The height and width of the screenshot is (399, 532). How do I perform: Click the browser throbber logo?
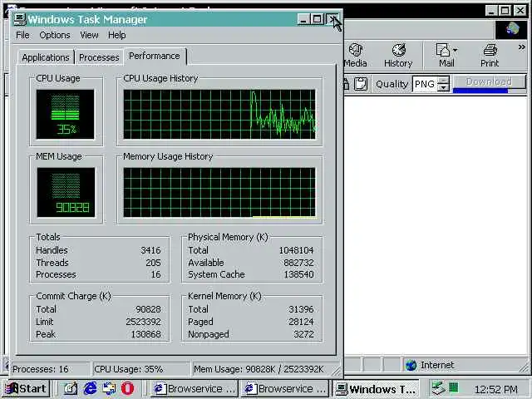tap(512, 30)
